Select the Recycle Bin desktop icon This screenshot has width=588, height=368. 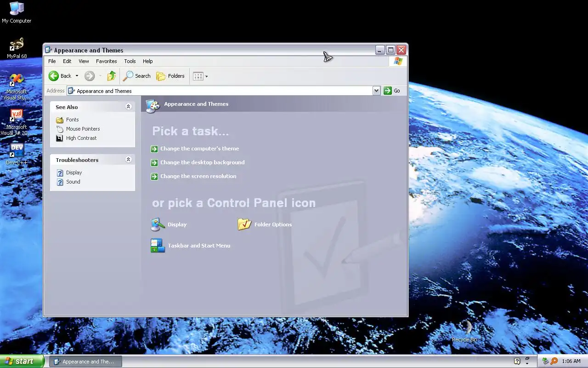[464, 331]
